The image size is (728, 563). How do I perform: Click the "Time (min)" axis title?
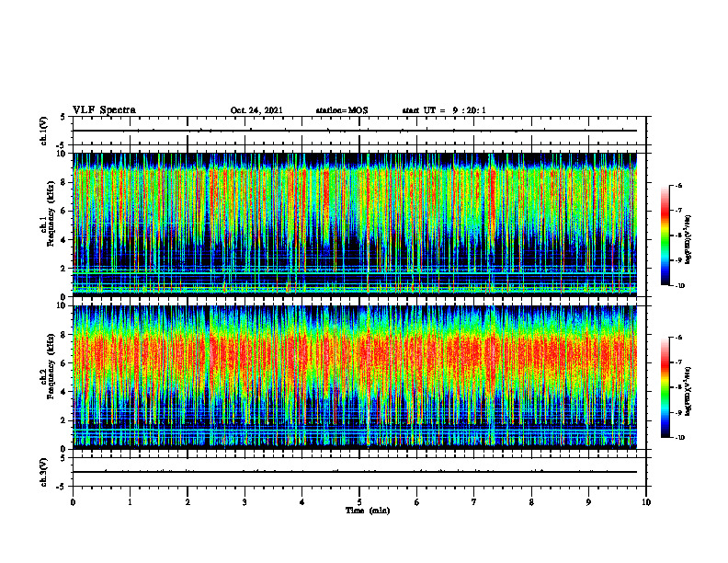(x=368, y=511)
